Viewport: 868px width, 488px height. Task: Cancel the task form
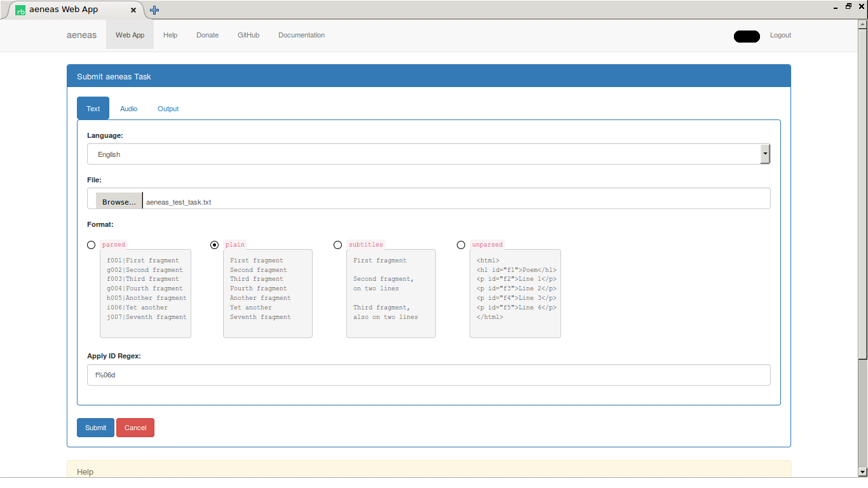coord(135,428)
